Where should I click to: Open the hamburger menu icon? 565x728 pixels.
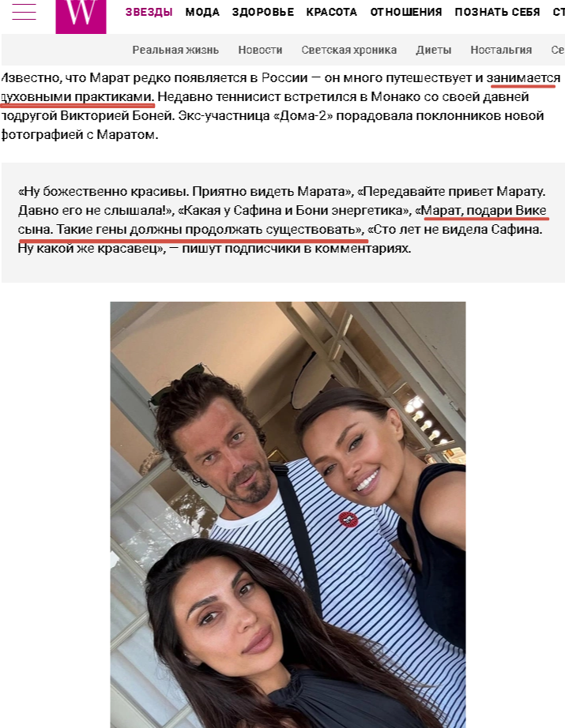pos(24,12)
